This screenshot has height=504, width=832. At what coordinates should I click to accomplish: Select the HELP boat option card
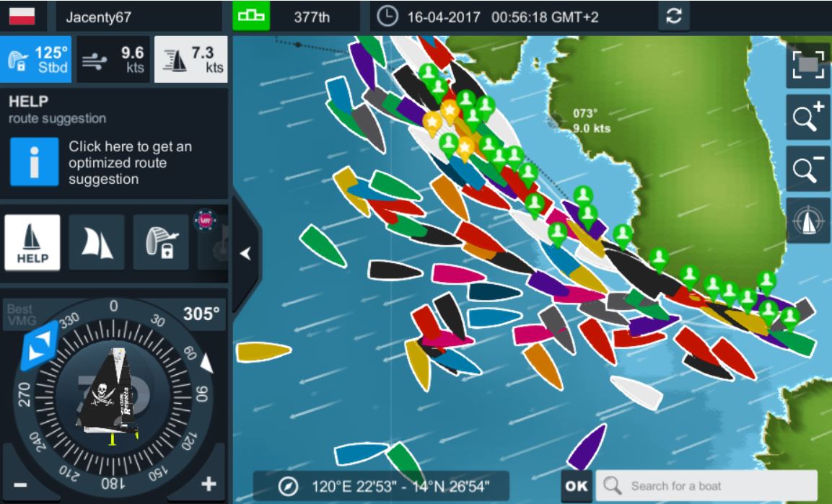(32, 243)
